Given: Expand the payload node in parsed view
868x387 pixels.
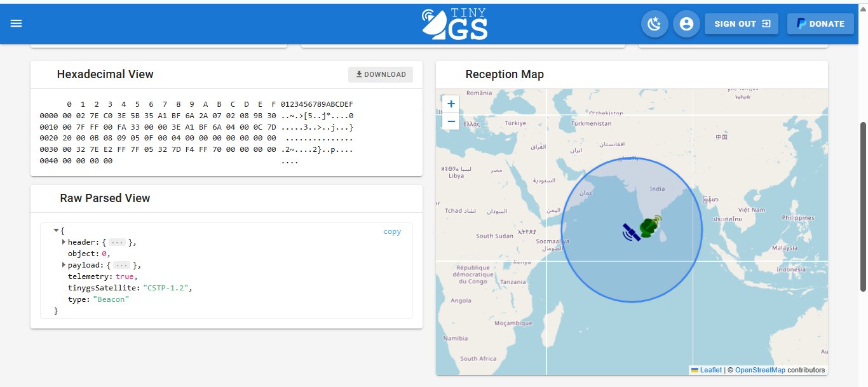Looking at the screenshot, I should pyautogui.click(x=64, y=265).
